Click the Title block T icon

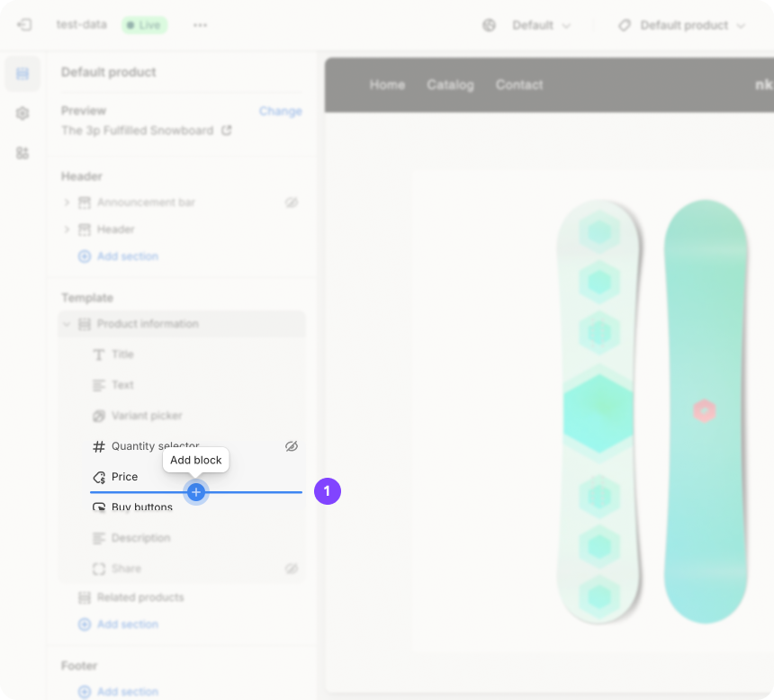point(99,354)
